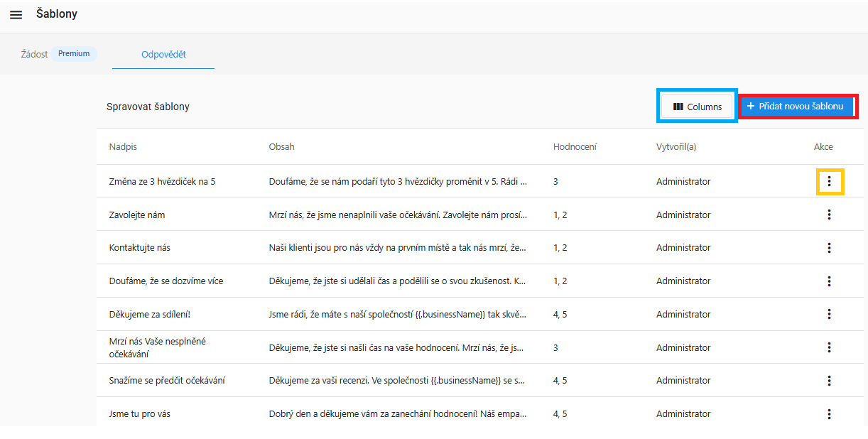This screenshot has width=868, height=439.
Task: Click 'Přidat novou šablonu' button
Action: [796, 107]
